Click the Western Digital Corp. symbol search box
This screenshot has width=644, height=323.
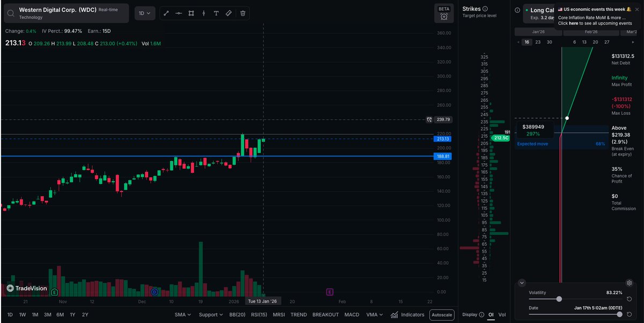[66, 13]
